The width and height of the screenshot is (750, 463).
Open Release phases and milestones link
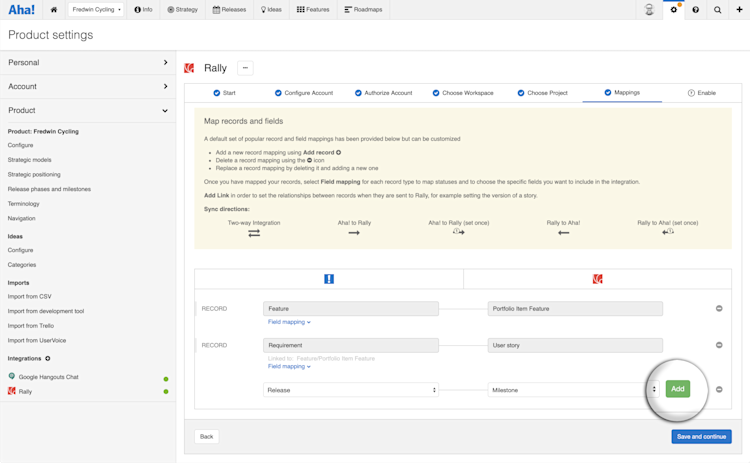(49, 189)
